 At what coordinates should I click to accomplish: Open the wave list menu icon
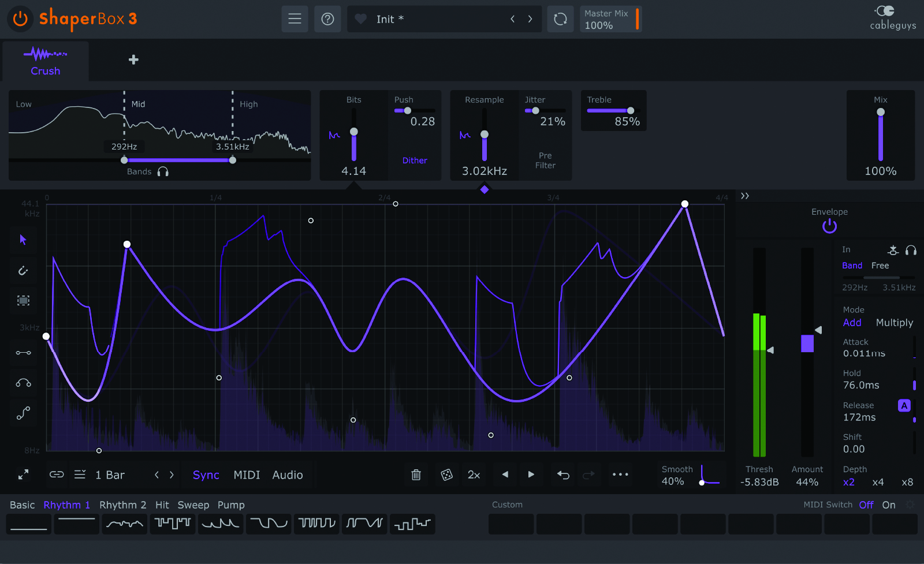pos(80,475)
